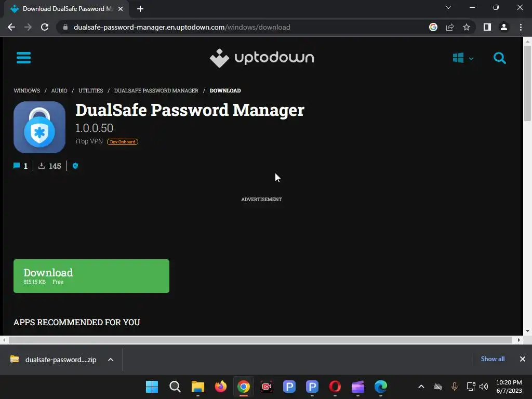Click the browser forward arrow
Viewport: 532px width, 399px height.
pyautogui.click(x=28, y=27)
